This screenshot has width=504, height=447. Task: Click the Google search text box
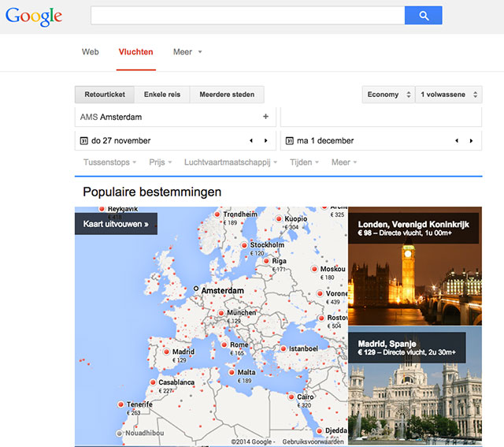[247, 15]
